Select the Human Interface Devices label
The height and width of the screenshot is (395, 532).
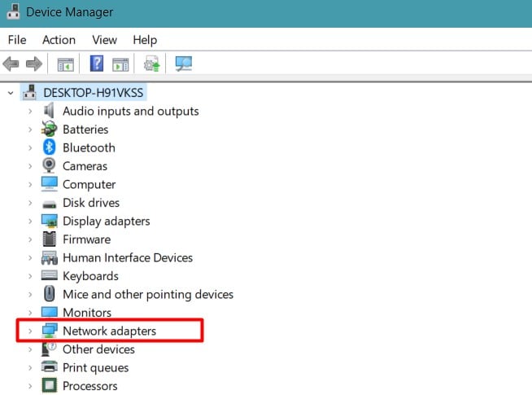(x=128, y=257)
